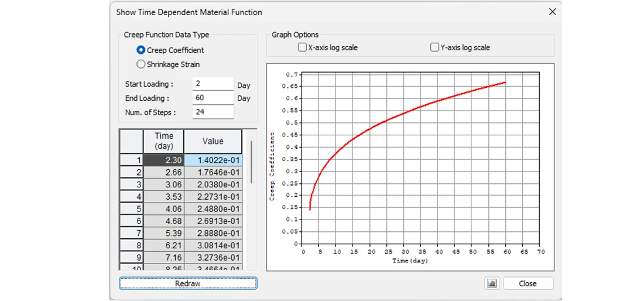Click the Redraw button
The image size is (644, 301).
(188, 283)
